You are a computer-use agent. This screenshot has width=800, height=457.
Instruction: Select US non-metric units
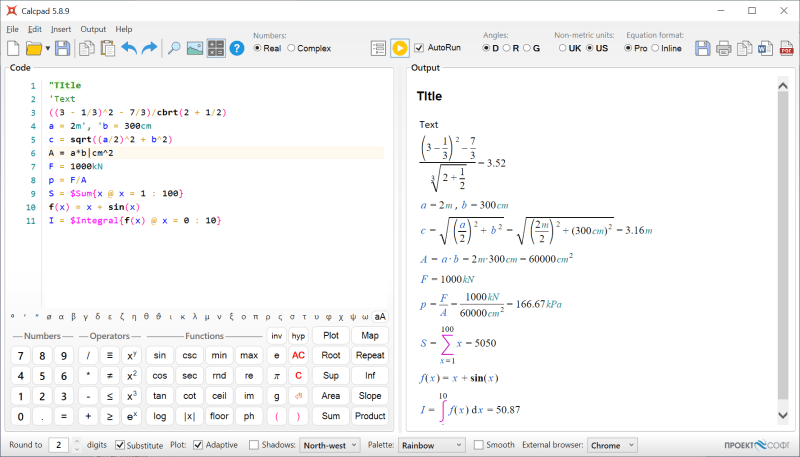coord(589,48)
